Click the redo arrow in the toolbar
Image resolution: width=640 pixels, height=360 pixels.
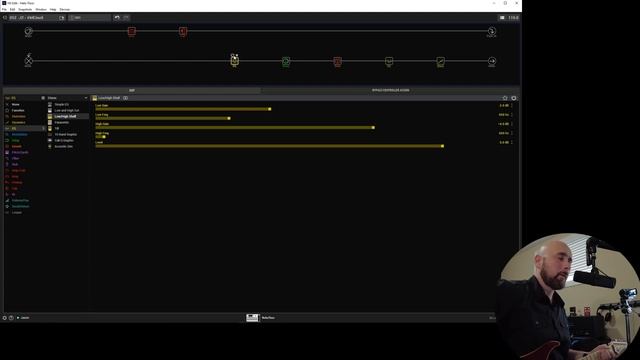[x=126, y=18]
